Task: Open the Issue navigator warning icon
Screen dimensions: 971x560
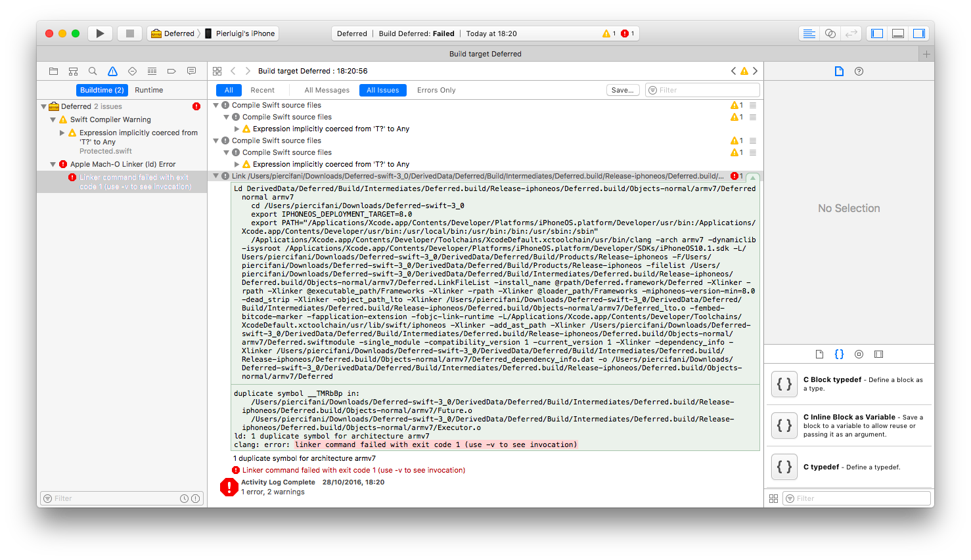Action: [x=112, y=71]
